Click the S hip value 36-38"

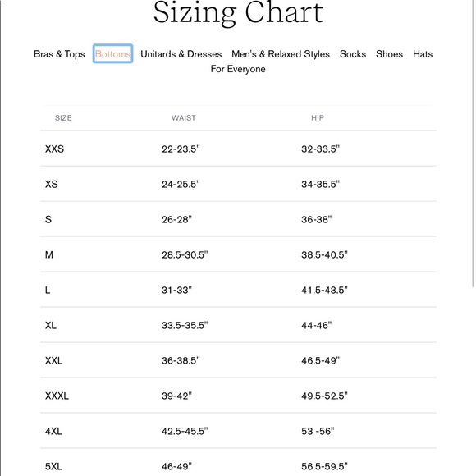click(x=316, y=219)
